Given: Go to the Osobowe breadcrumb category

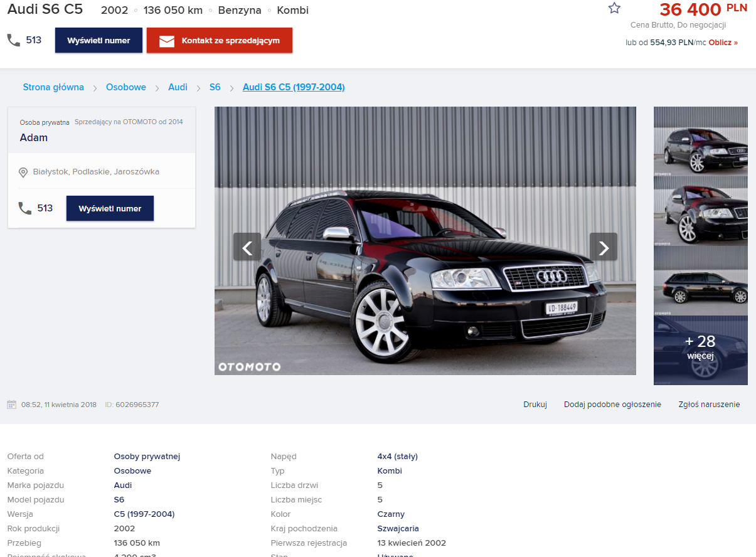Looking at the screenshot, I should tap(125, 87).
